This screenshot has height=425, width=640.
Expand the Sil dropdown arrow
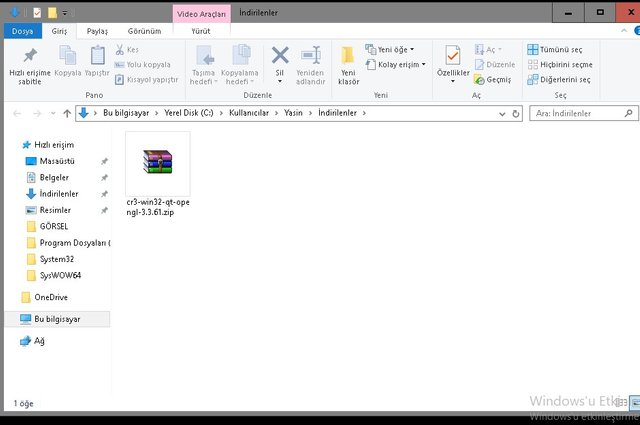pyautogui.click(x=280, y=81)
